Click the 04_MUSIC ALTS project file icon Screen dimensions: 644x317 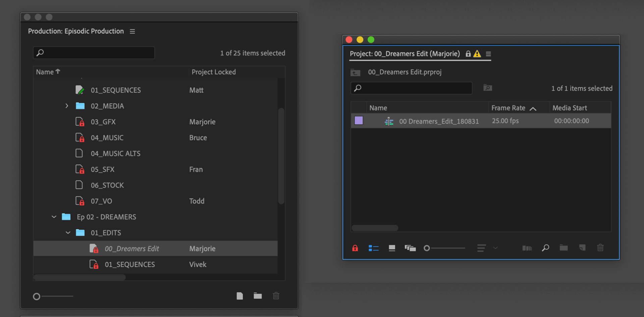tap(79, 153)
